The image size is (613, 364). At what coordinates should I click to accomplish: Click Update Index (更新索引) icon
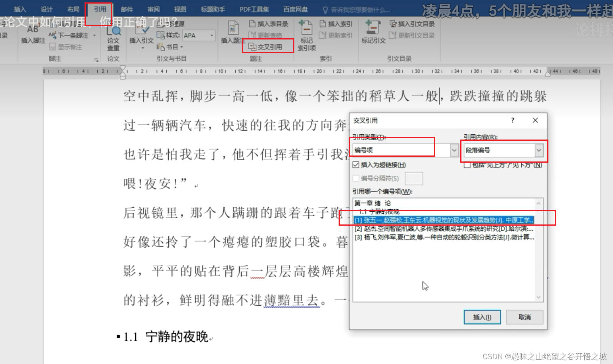tap(336, 35)
